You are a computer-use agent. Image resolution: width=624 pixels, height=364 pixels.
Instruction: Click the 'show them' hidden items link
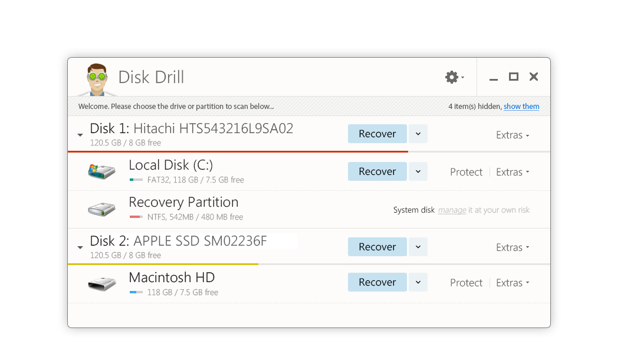click(521, 107)
